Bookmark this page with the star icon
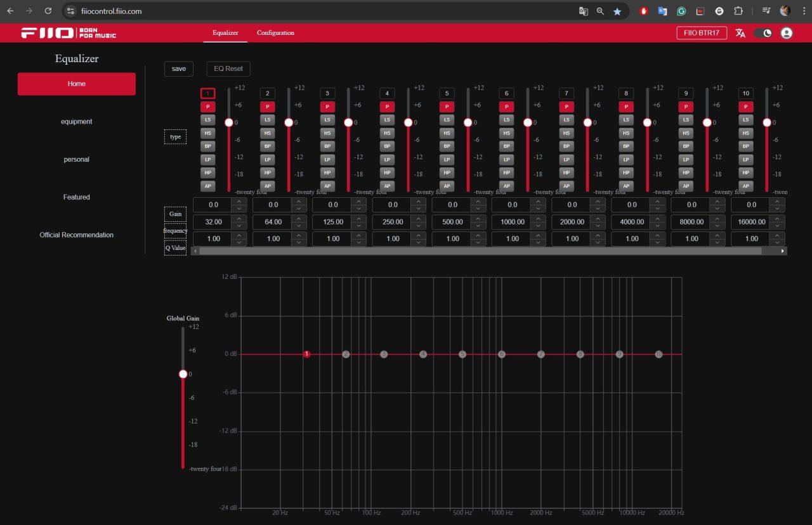The width and height of the screenshot is (812, 525). [x=617, y=11]
